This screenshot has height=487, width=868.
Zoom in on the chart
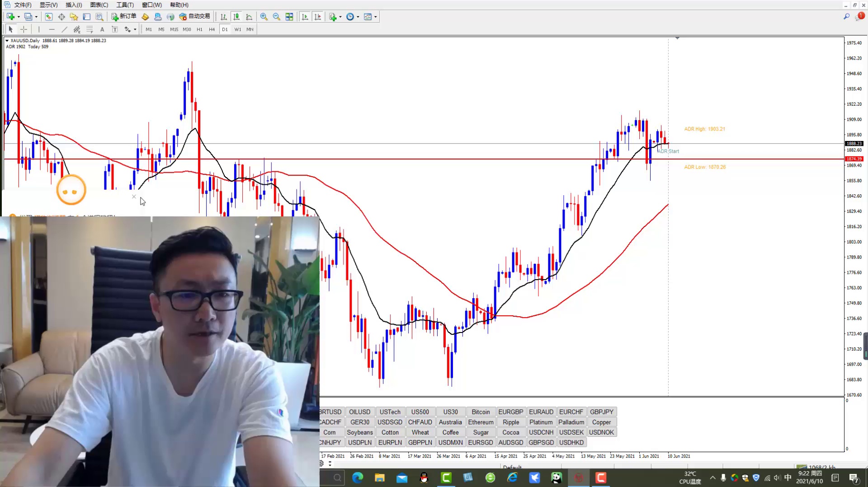tap(264, 17)
